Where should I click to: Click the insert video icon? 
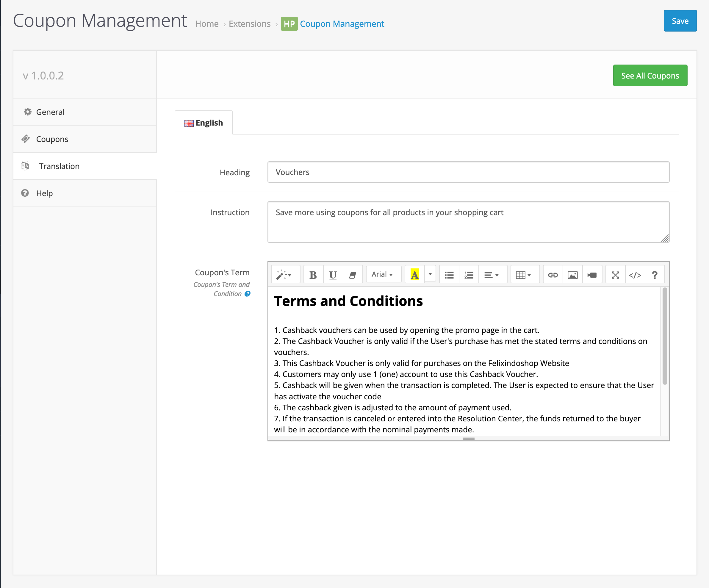click(x=592, y=275)
